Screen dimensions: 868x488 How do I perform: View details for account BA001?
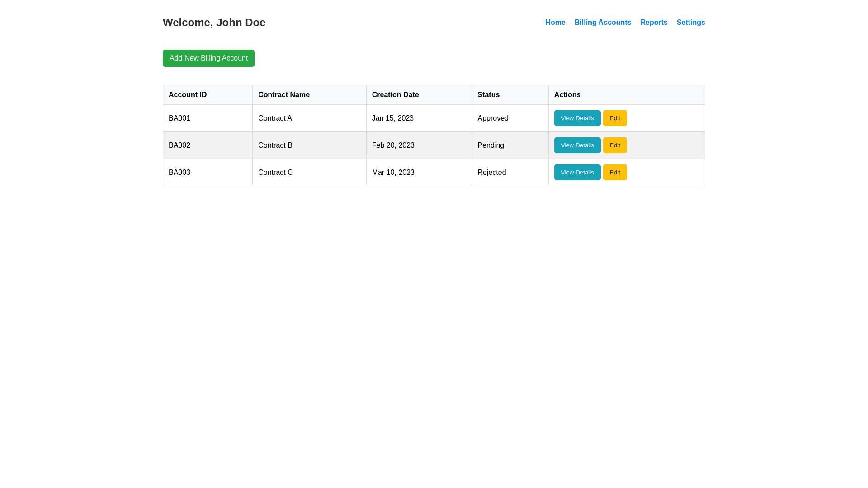pyautogui.click(x=577, y=118)
